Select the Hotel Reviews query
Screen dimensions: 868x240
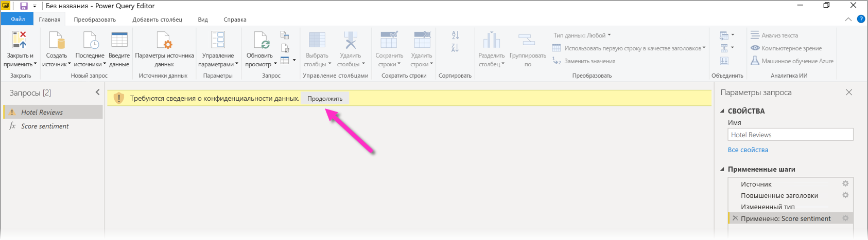[53, 112]
